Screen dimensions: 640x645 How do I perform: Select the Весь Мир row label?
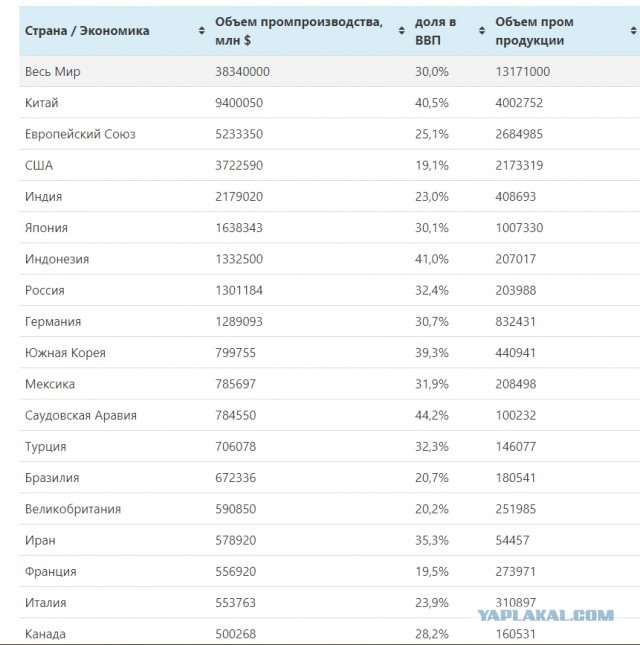pos(53,72)
